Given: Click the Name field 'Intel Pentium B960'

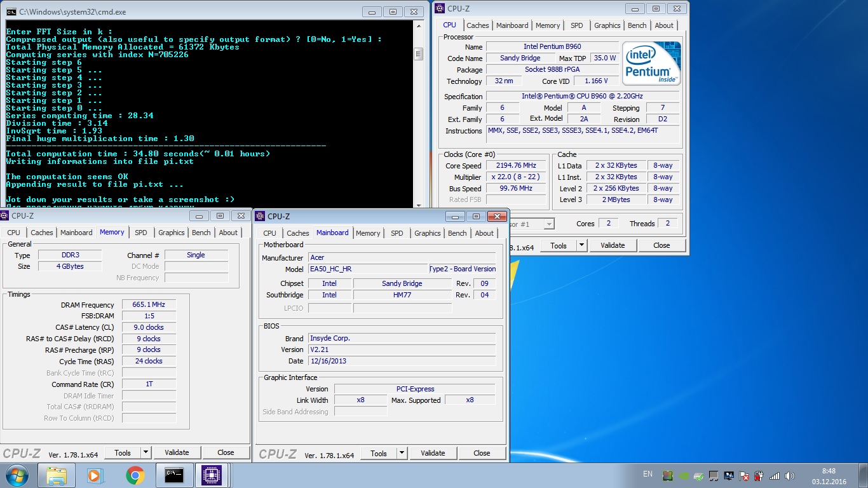Looking at the screenshot, I should (552, 46).
